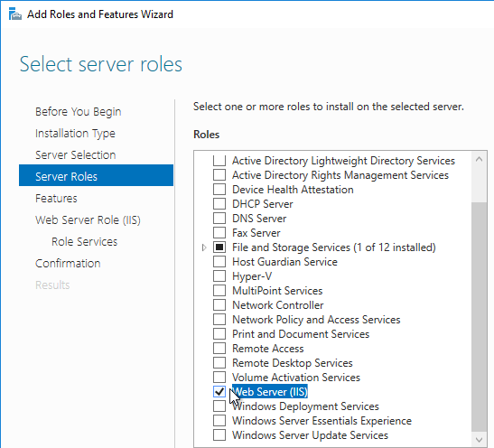Check the Hyper-V role box
This screenshot has height=448, width=494.
(219, 276)
